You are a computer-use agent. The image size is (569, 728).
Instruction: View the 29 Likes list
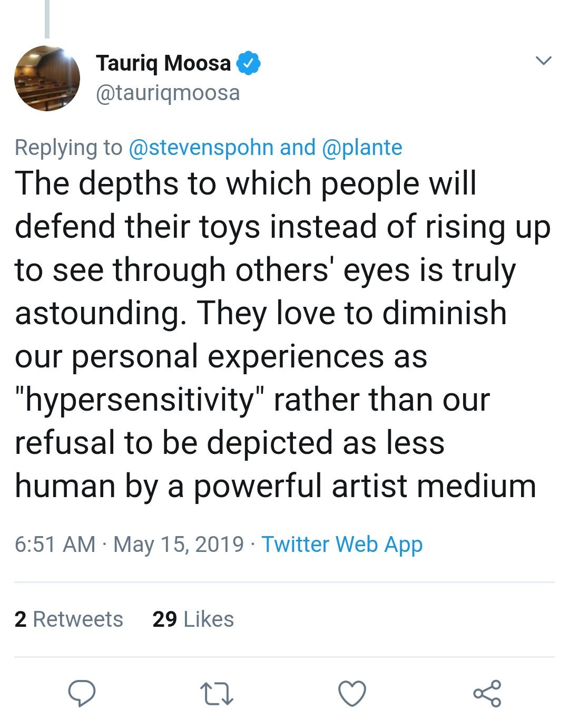(193, 619)
